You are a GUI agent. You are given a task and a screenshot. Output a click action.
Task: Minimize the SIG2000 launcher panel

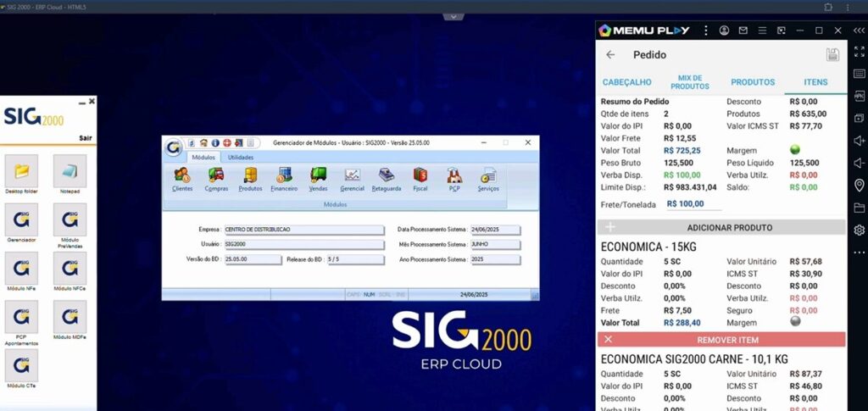tap(82, 103)
